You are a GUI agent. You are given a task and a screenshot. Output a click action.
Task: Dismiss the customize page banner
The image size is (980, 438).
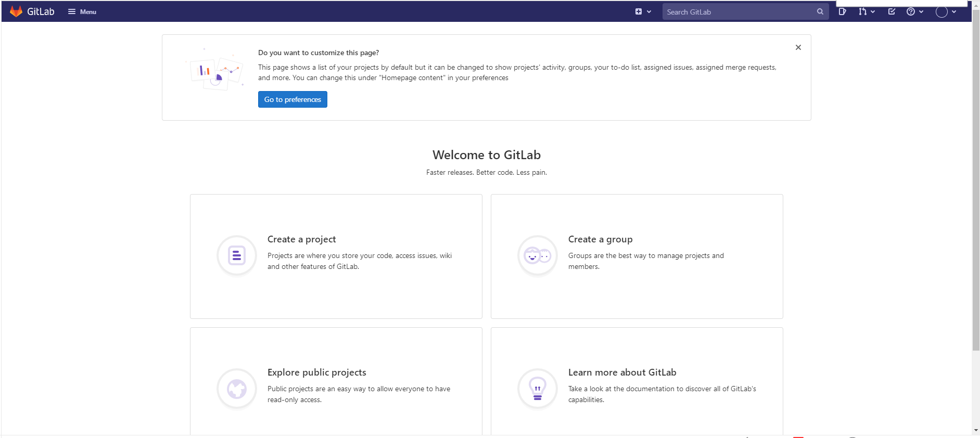798,47
